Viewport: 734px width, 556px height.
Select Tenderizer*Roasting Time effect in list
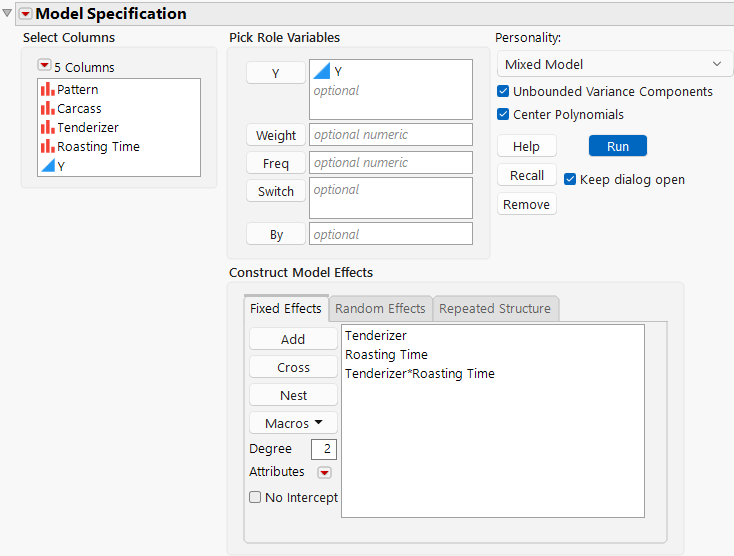[x=419, y=373]
